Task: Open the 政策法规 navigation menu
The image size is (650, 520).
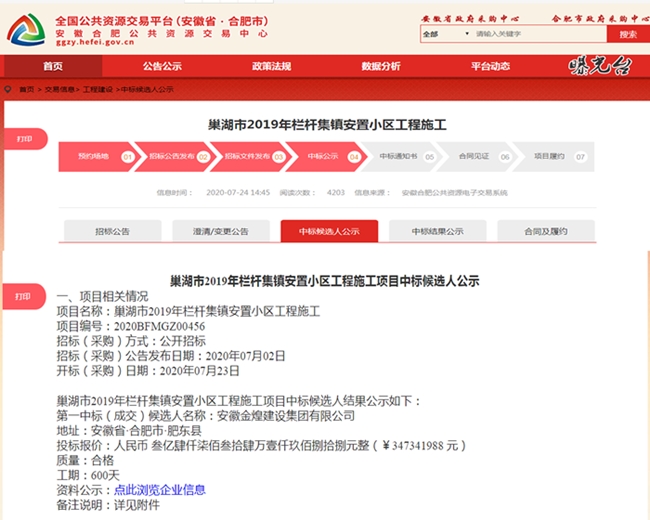Action: click(x=271, y=66)
